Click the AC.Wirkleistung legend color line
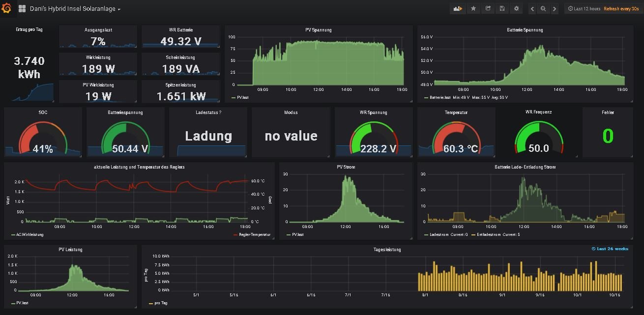 (x=13, y=235)
